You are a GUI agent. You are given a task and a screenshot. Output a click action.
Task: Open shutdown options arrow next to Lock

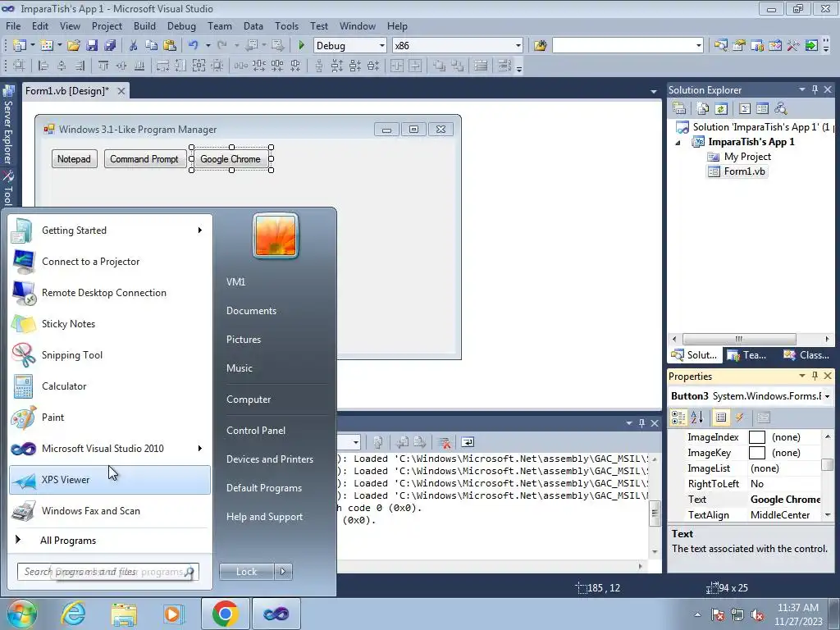click(283, 572)
